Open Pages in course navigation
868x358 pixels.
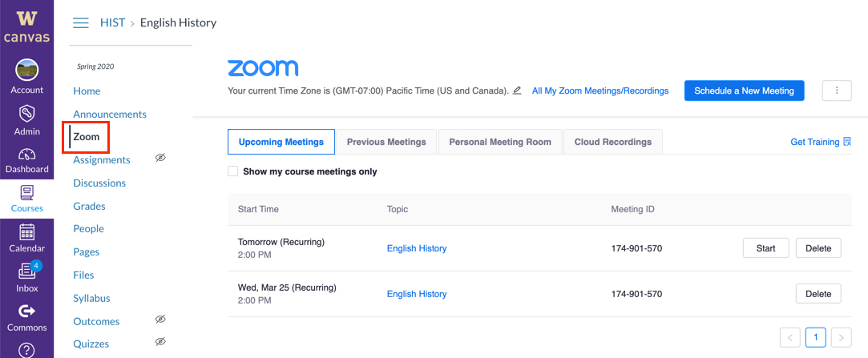point(87,251)
